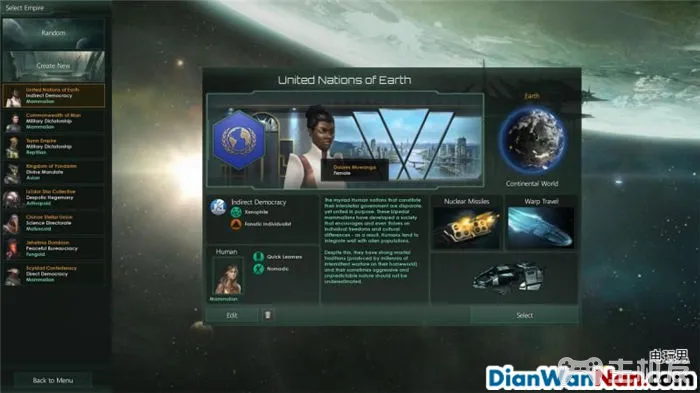Click the "Quick Learners" trait label
The height and width of the screenshot is (393, 700).
pyautogui.click(x=284, y=257)
